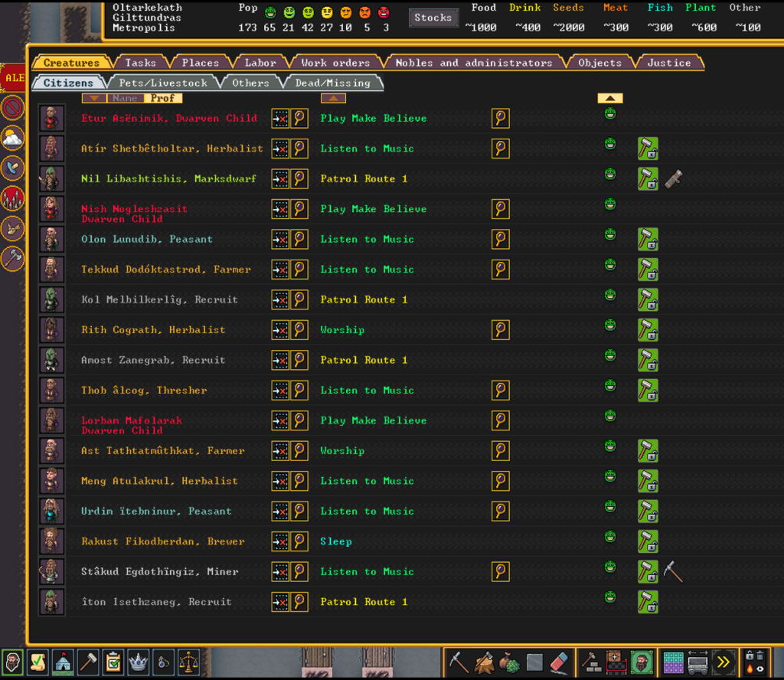Switch to Pets/Livestock subtab
784x680 pixels.
click(163, 83)
